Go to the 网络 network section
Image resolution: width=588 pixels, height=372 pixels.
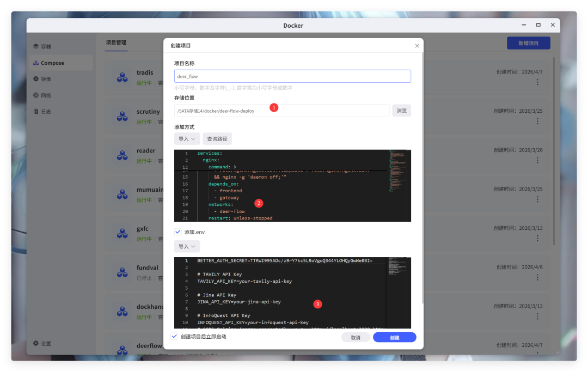[42, 95]
